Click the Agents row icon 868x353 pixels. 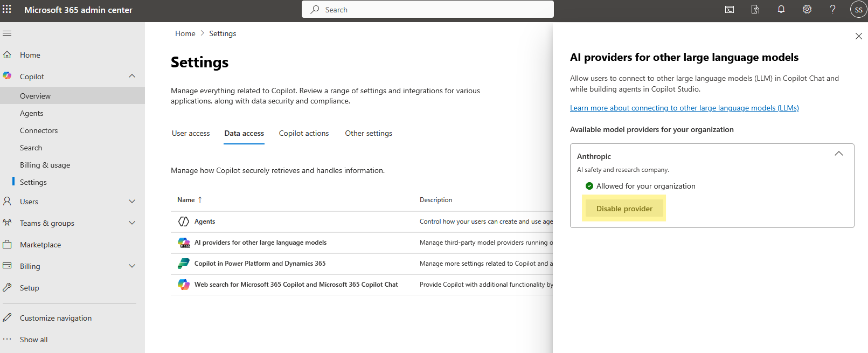click(184, 222)
